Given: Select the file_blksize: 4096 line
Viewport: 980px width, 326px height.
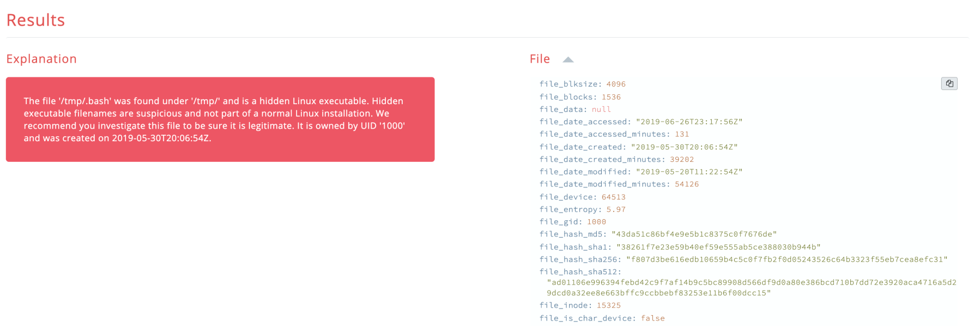Looking at the screenshot, I should pyautogui.click(x=583, y=84).
